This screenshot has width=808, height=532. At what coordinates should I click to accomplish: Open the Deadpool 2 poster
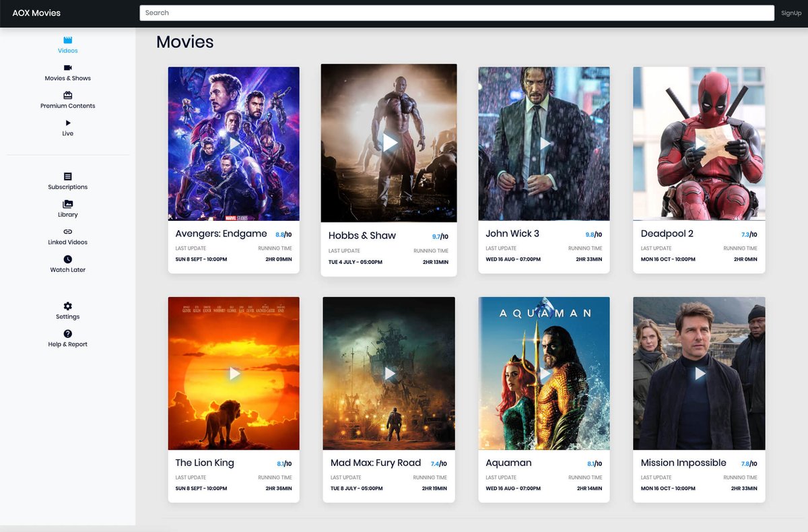[x=698, y=143]
